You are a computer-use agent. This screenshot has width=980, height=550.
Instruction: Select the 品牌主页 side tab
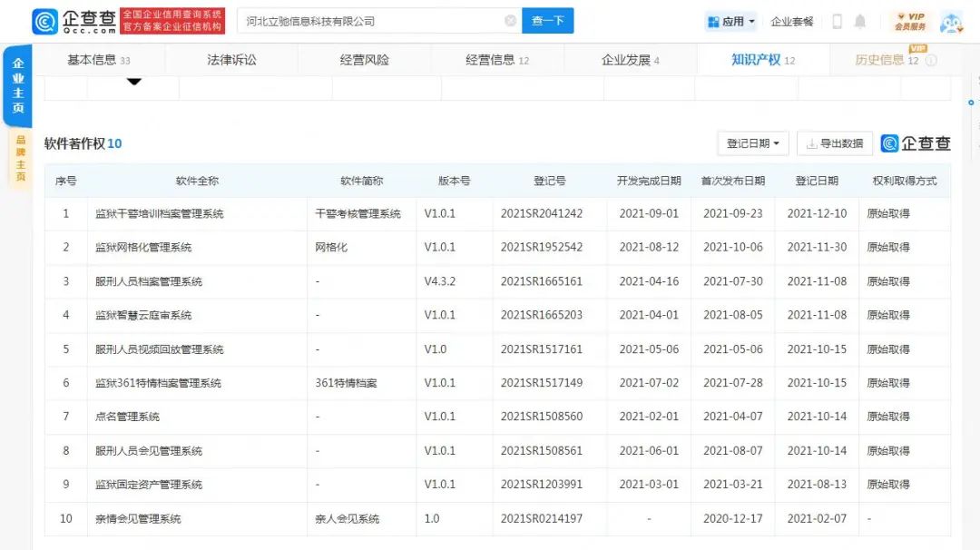tap(19, 158)
